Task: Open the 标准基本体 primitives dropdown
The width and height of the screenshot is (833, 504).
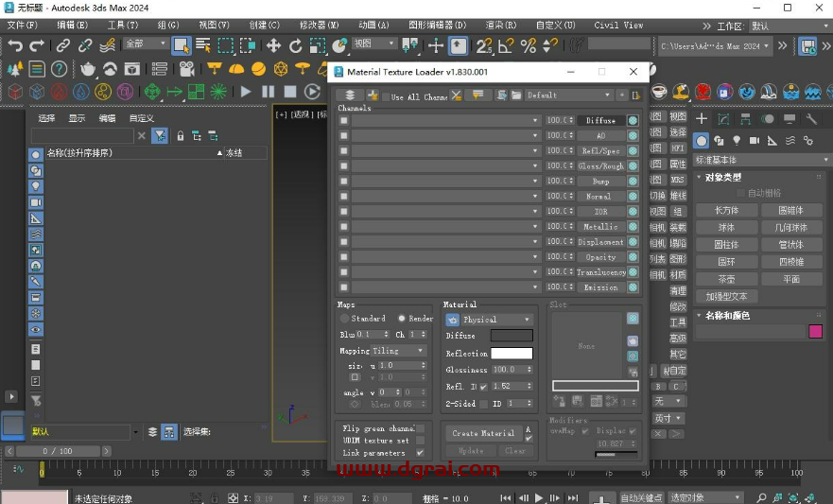Action: pos(762,160)
